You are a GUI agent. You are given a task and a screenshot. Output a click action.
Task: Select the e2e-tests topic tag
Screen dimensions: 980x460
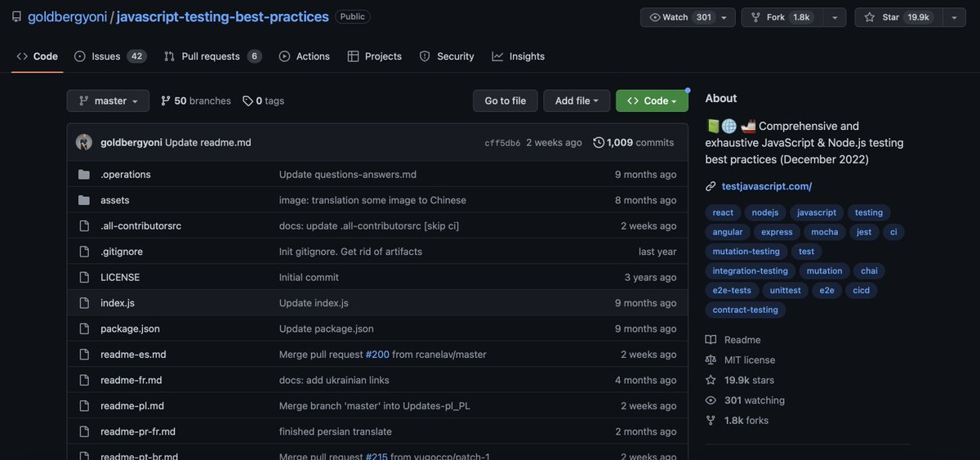[x=732, y=291]
